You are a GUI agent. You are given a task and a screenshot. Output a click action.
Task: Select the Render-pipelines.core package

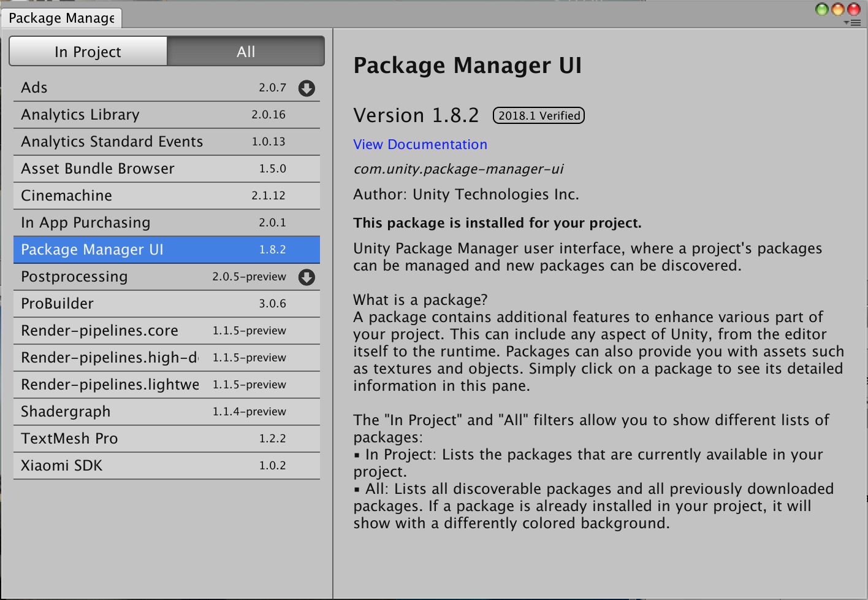(x=167, y=331)
